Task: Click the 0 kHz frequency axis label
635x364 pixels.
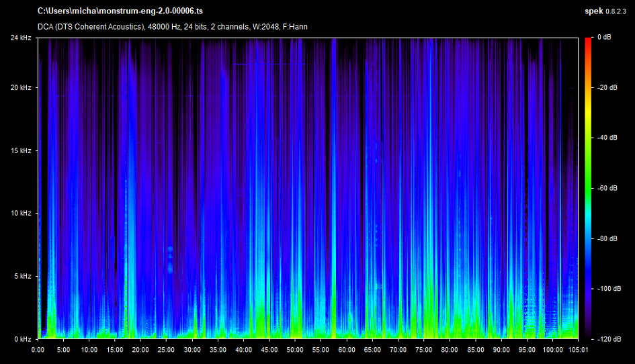Action: [23, 339]
